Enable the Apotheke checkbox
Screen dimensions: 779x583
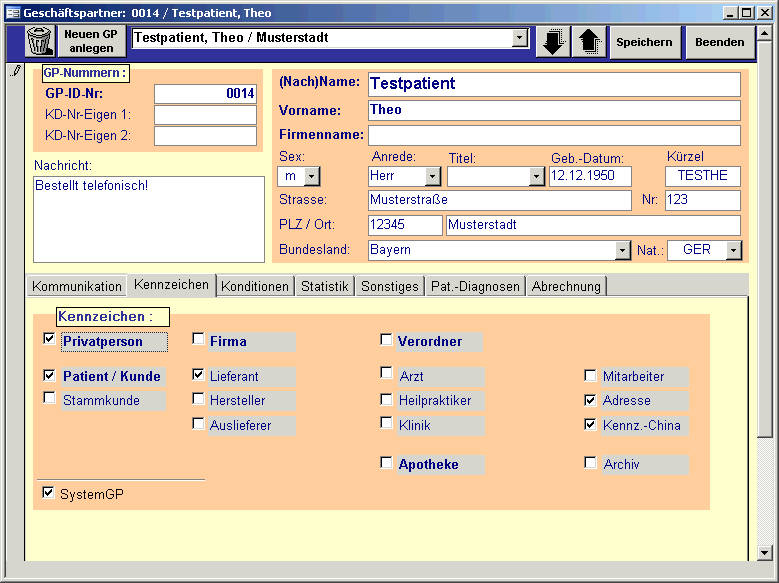pyautogui.click(x=386, y=462)
